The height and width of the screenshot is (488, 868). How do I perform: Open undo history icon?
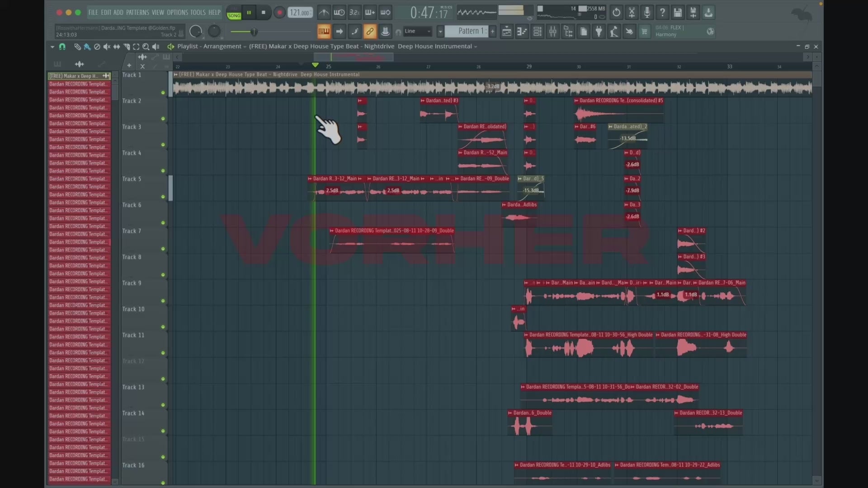(616, 13)
